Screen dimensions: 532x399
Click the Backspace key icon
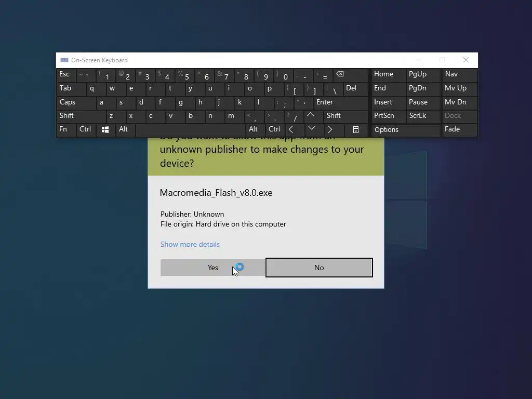coord(351,75)
